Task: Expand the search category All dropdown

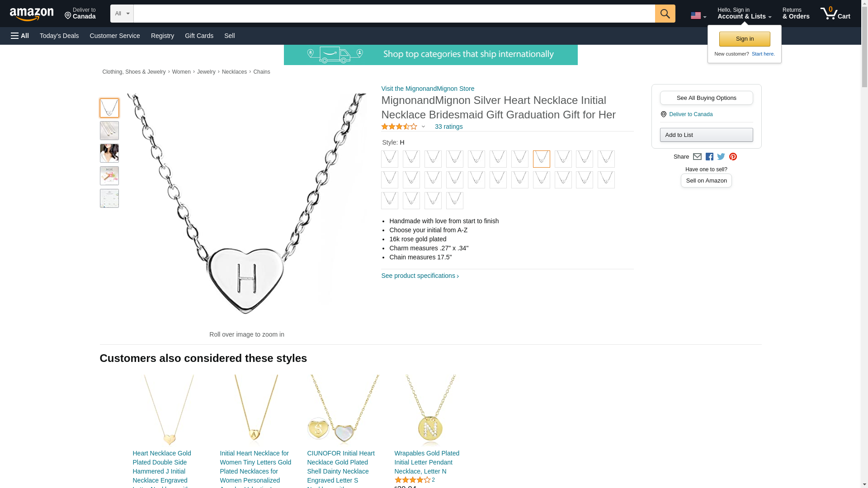Action: click(x=122, y=14)
